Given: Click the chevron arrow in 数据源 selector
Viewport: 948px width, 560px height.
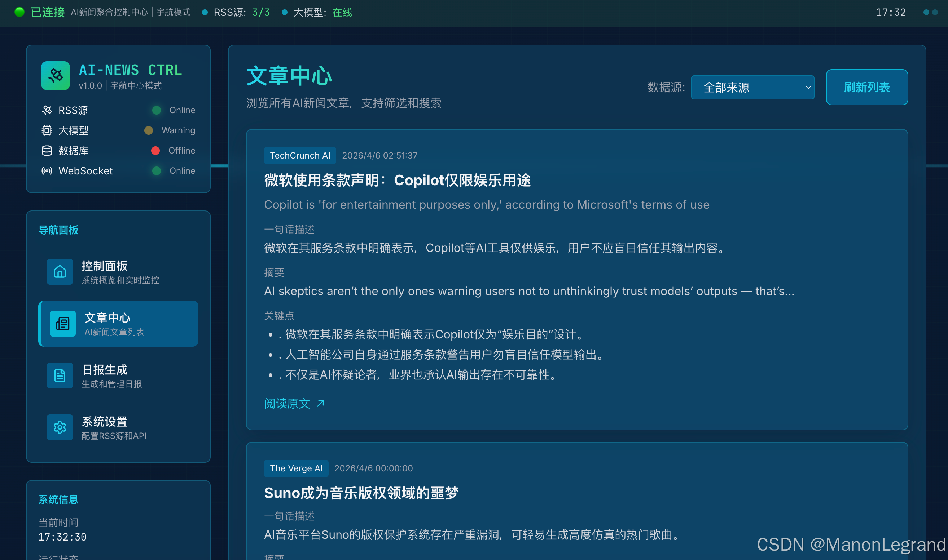Looking at the screenshot, I should pyautogui.click(x=808, y=88).
